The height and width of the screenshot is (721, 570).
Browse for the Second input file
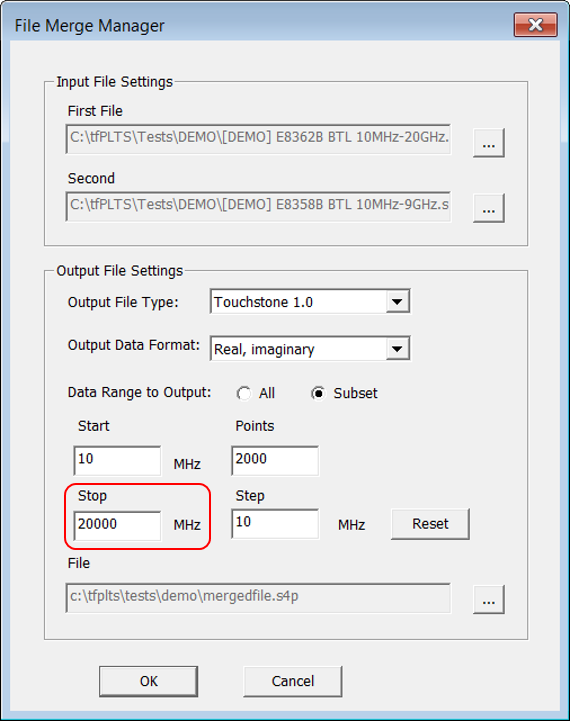489,208
